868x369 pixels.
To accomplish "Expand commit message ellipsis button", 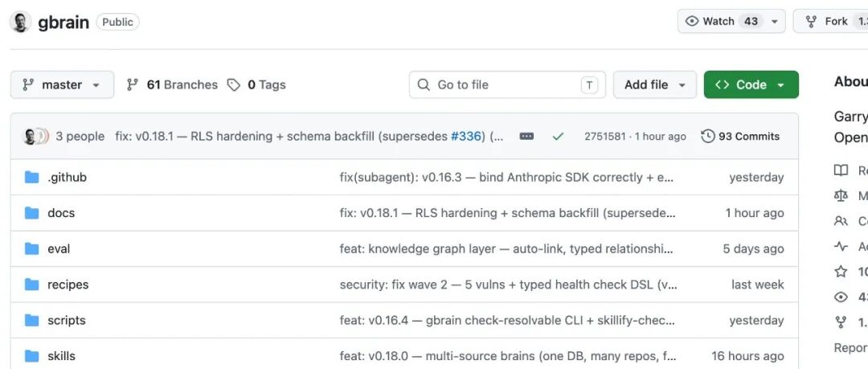I will click(x=526, y=137).
